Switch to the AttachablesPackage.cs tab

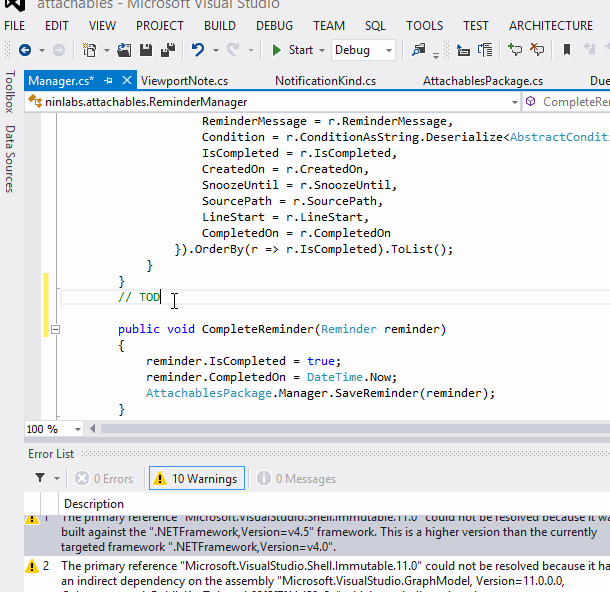[483, 81]
